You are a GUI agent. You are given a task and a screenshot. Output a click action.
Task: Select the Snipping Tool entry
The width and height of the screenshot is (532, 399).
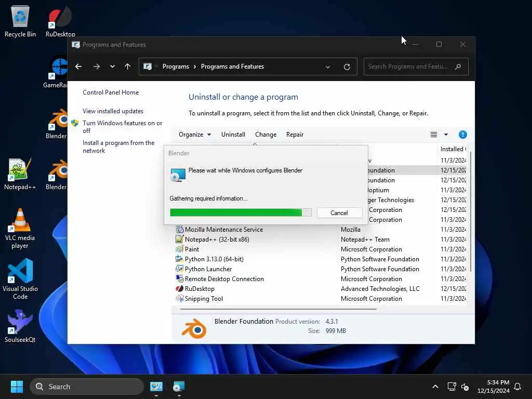coord(204,299)
